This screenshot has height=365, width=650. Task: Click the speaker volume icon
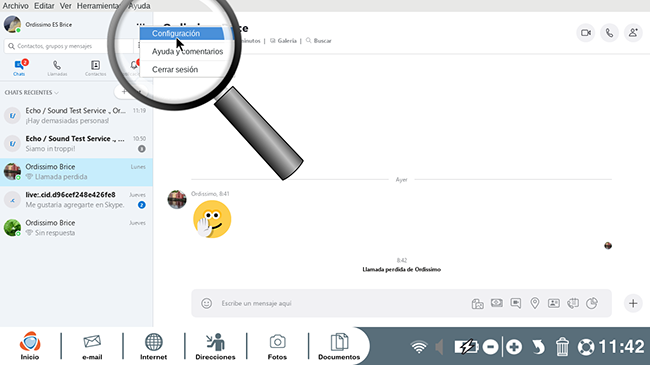click(x=439, y=347)
